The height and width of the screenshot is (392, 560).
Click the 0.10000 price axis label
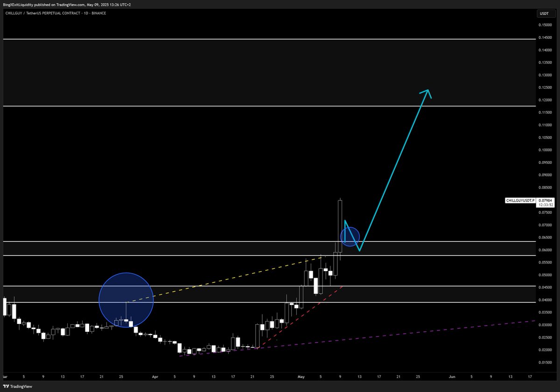click(x=545, y=150)
